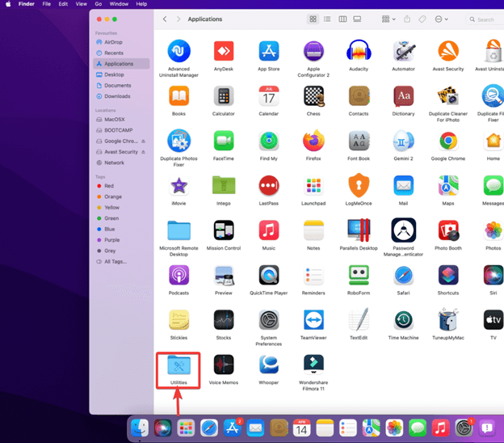Launch Stickies app
Viewport: 504px width, 443px height.
pyautogui.click(x=178, y=320)
